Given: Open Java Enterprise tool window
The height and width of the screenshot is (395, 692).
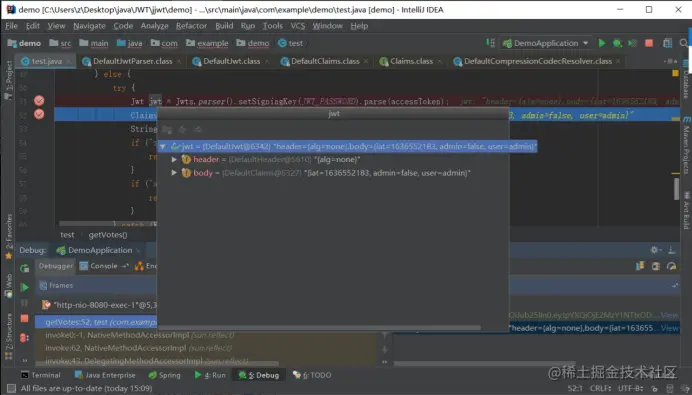Looking at the screenshot, I should tap(105, 375).
